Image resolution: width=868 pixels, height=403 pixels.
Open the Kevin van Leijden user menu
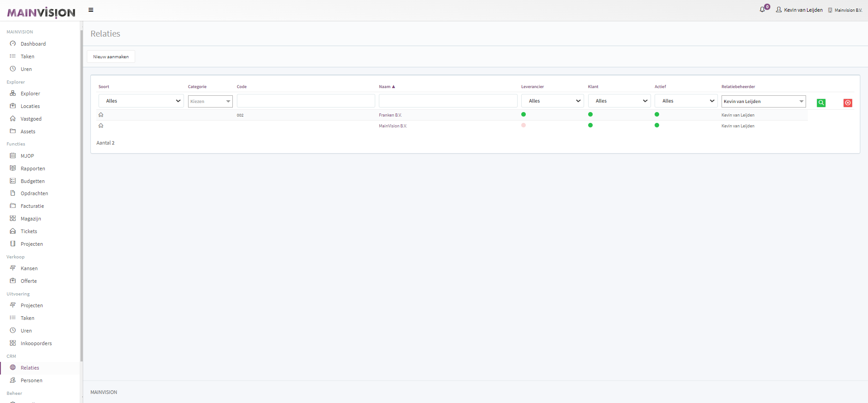[799, 10]
